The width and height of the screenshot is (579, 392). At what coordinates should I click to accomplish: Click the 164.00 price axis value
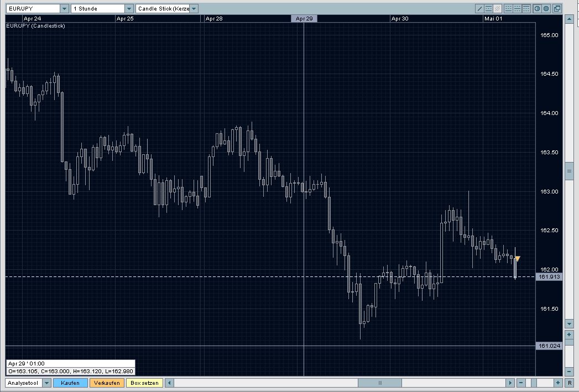pos(549,113)
